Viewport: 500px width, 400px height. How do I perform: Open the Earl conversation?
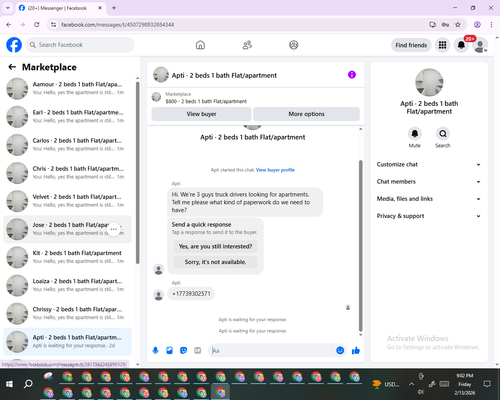click(x=68, y=117)
